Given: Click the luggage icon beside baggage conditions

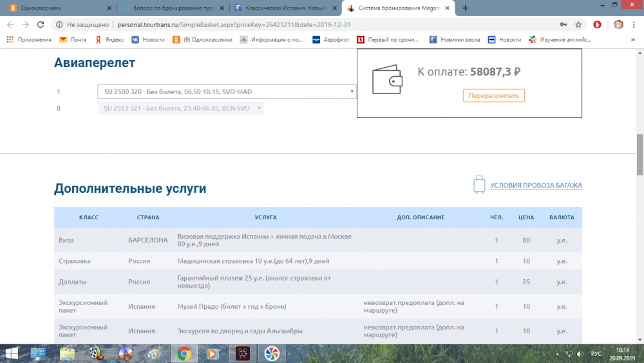Looking at the screenshot, I should pyautogui.click(x=479, y=185).
